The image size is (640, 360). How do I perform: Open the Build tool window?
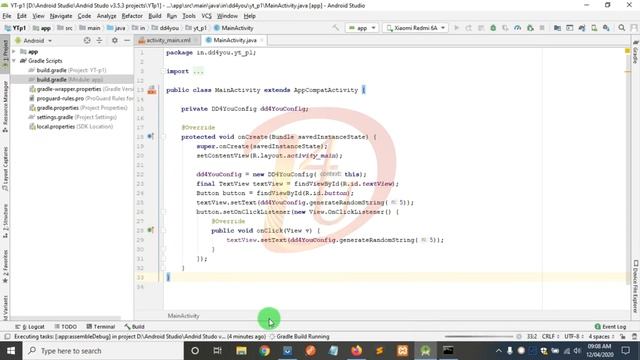[134, 327]
